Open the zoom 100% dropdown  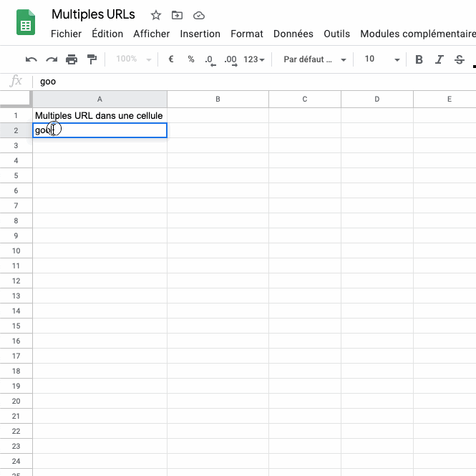pos(134,59)
